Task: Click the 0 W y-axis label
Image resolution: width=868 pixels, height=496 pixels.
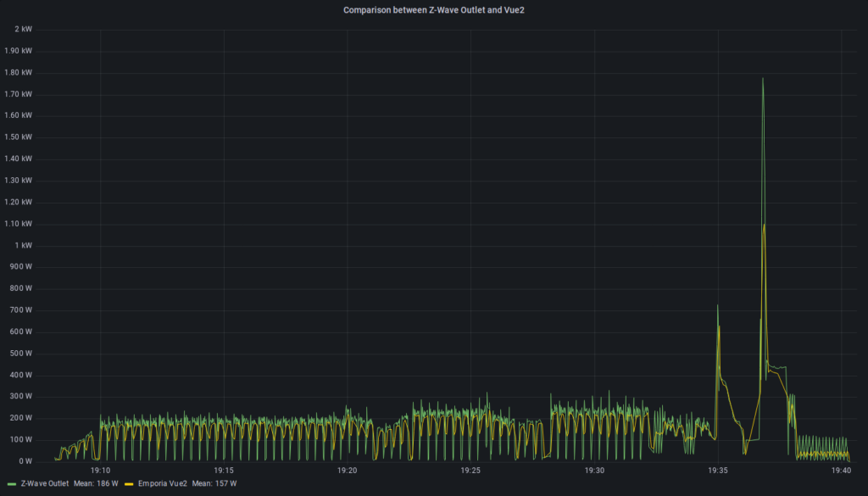Action: (x=25, y=461)
